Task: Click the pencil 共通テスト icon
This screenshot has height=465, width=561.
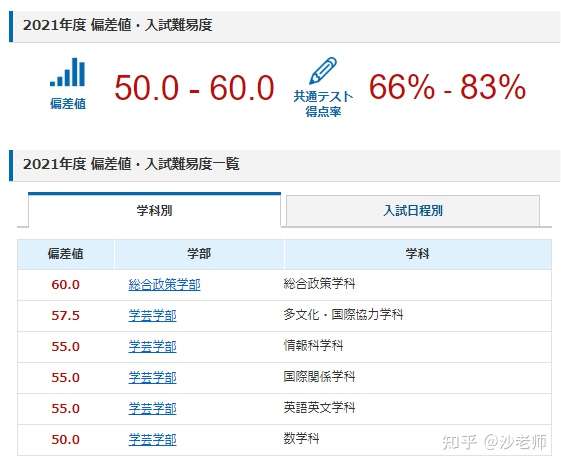Action: (323, 70)
